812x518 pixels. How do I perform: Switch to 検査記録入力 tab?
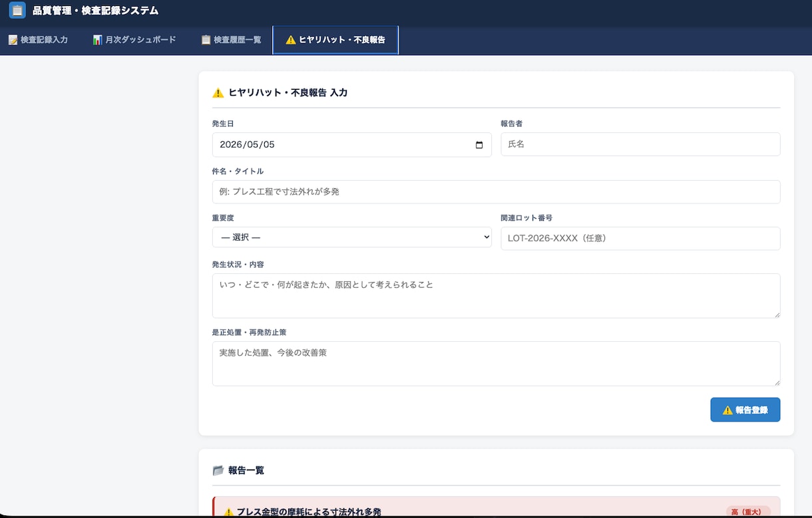[x=38, y=40]
